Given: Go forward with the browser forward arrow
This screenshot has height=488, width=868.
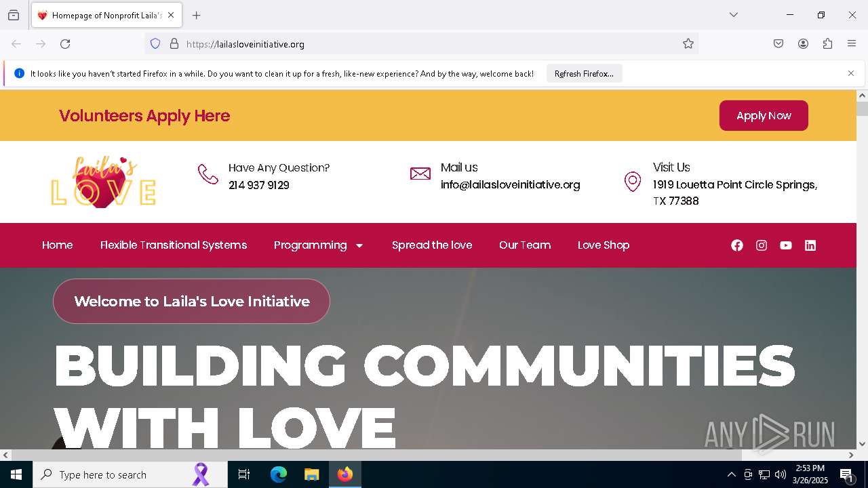Looking at the screenshot, I should click(x=41, y=44).
